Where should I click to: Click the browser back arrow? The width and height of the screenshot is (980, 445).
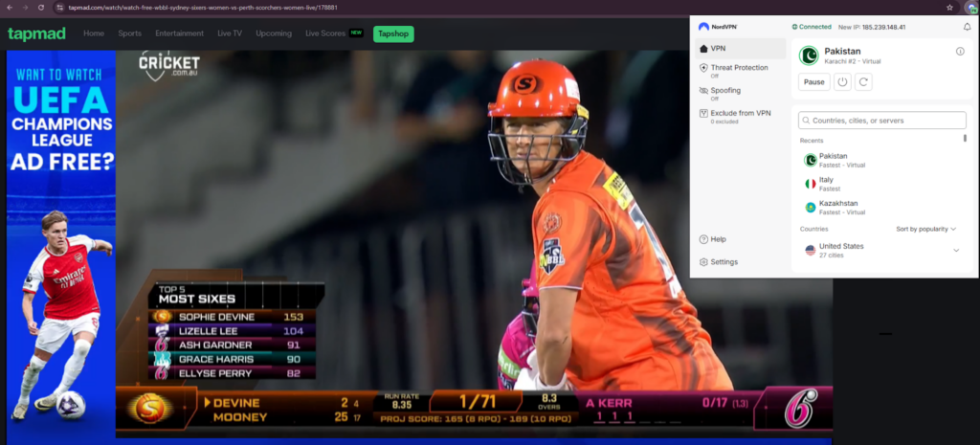pyautogui.click(x=10, y=8)
